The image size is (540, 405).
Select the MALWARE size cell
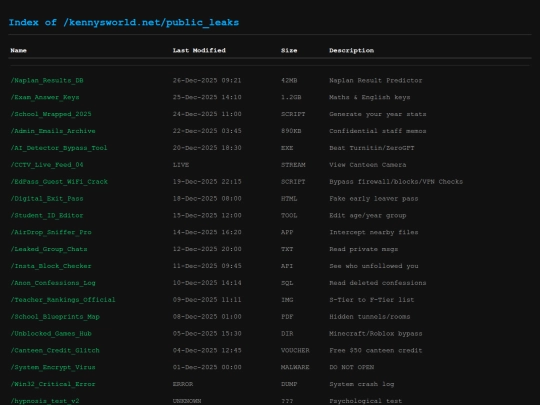(x=295, y=367)
